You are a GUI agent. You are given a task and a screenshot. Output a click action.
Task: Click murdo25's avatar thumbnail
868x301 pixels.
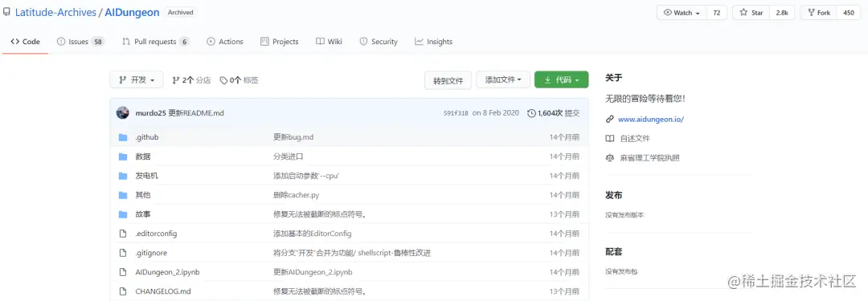tap(123, 113)
